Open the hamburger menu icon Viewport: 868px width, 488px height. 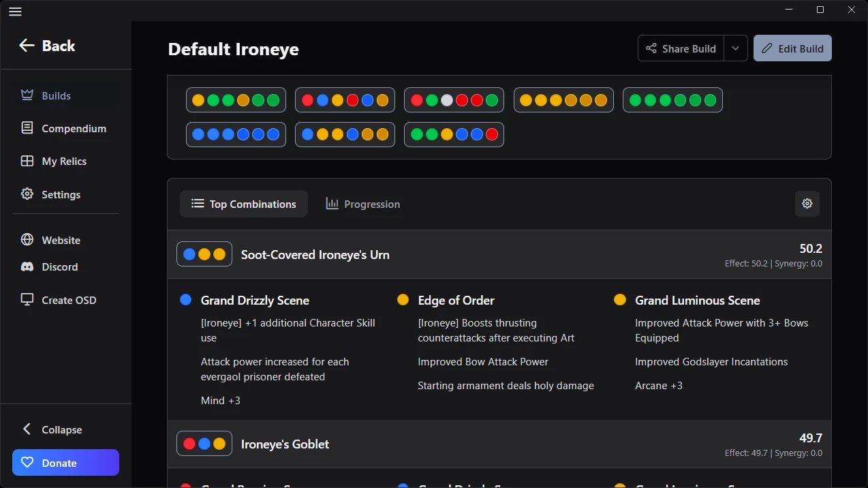click(x=15, y=12)
